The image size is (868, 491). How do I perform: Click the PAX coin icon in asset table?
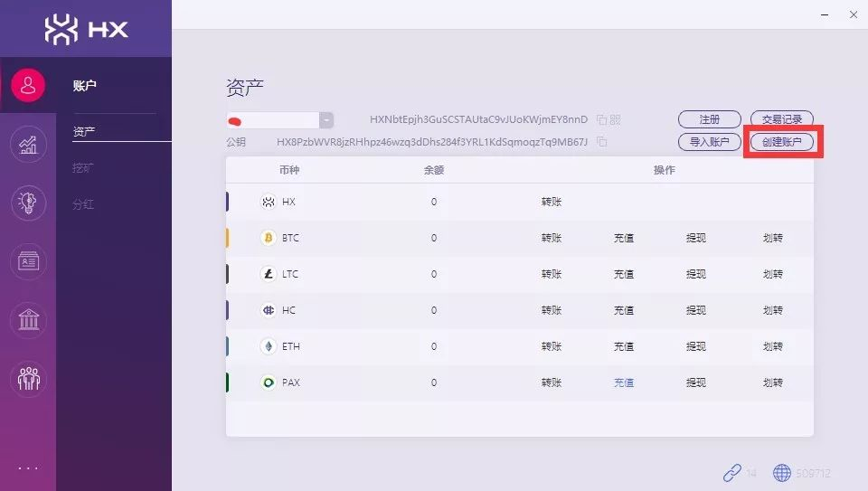click(x=269, y=382)
